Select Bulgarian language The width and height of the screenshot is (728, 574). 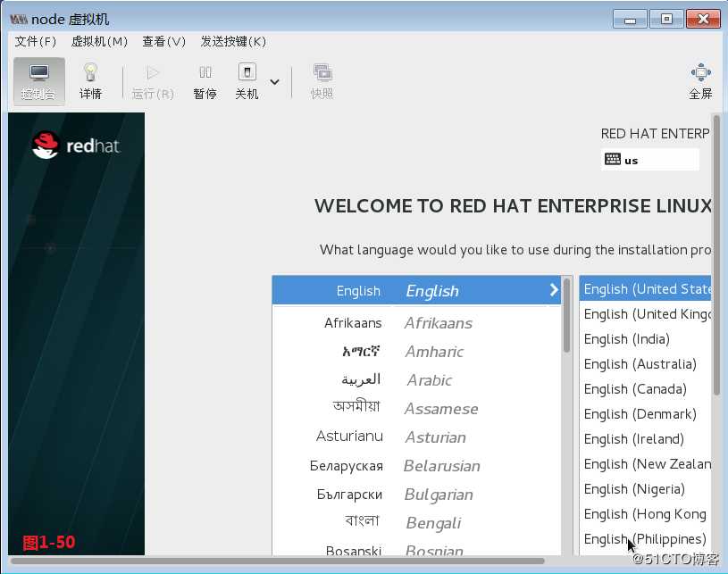pos(416,495)
